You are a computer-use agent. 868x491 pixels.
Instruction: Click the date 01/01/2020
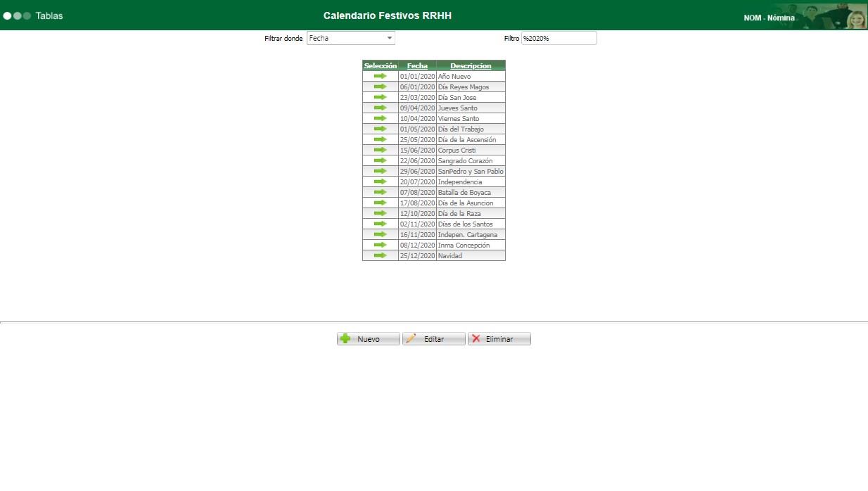point(417,76)
